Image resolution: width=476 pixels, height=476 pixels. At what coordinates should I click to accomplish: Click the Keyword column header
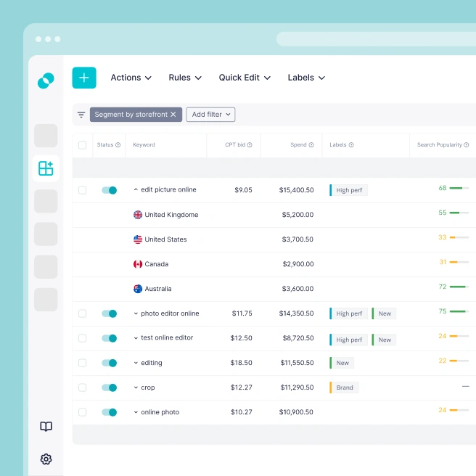click(x=144, y=145)
